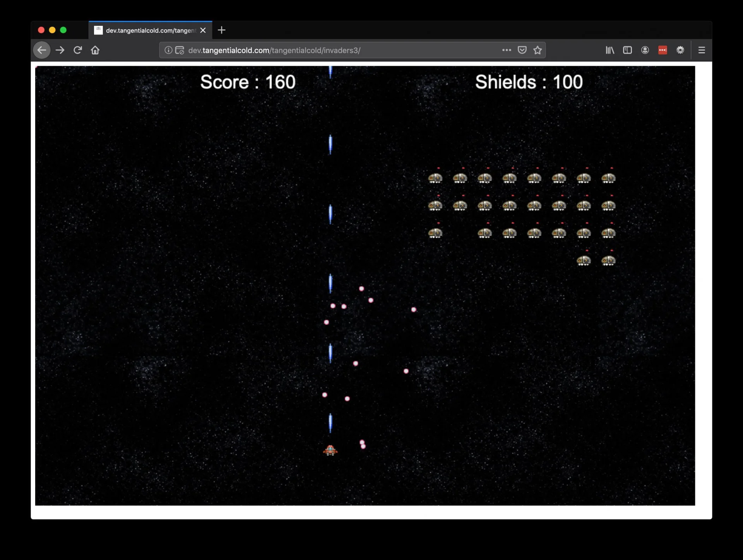Save page to Pocket

(522, 50)
